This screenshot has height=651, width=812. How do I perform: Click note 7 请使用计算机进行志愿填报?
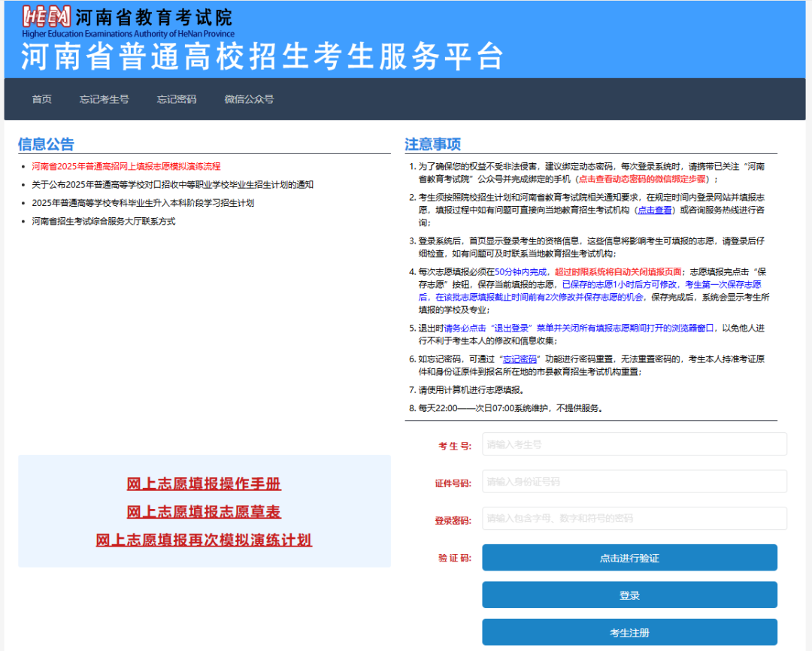471,390
